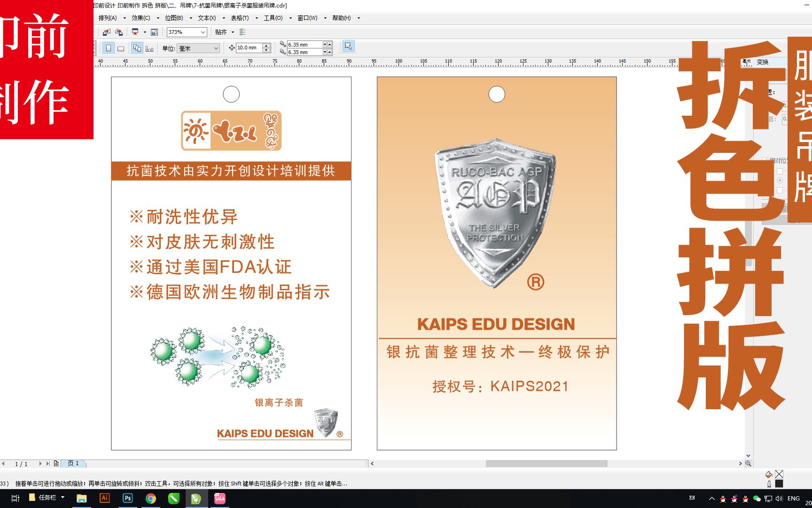812x508 pixels.
Task: Click the 1 / 1 page counter
Action: [21, 464]
